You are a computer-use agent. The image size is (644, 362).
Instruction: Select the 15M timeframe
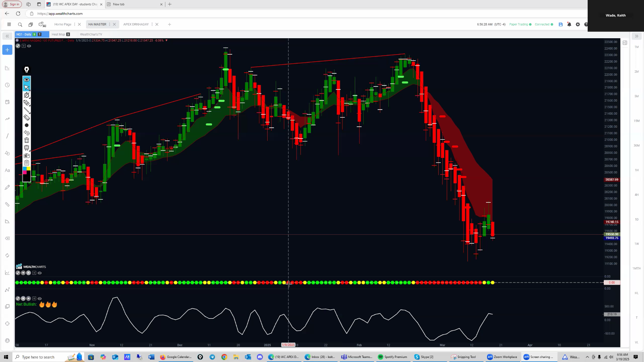pyautogui.click(x=637, y=121)
